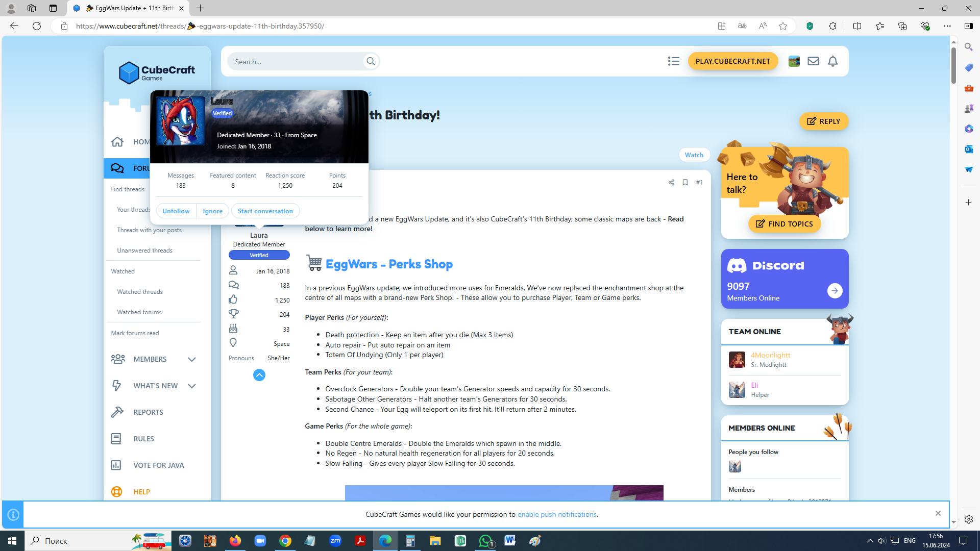This screenshot has height=551, width=980.
Task: Open Unanswered threads link
Action: (144, 251)
